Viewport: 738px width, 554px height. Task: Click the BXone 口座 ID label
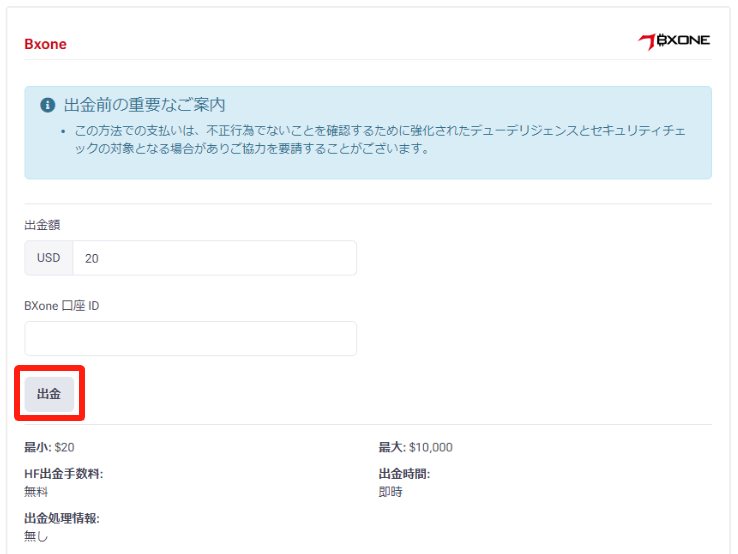point(61,305)
